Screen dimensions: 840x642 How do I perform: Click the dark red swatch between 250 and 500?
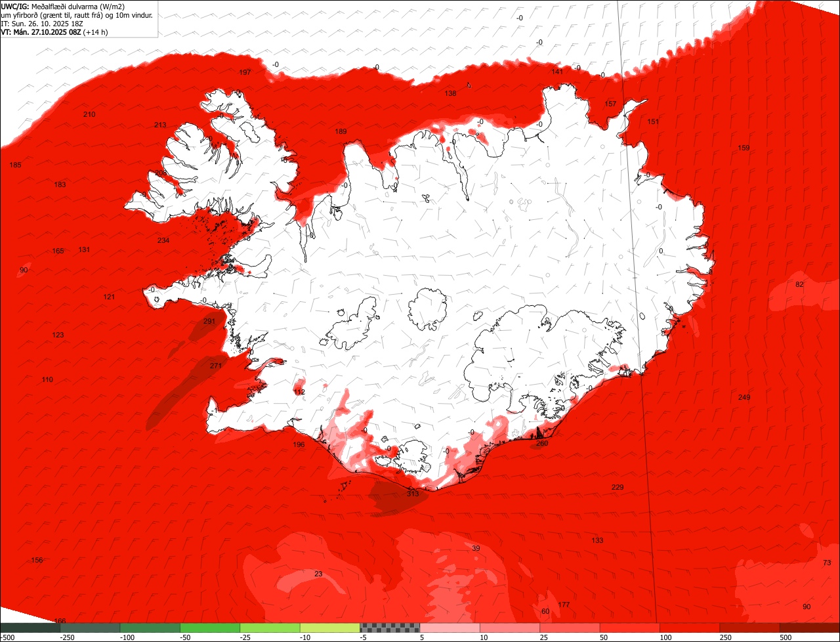(x=750, y=628)
